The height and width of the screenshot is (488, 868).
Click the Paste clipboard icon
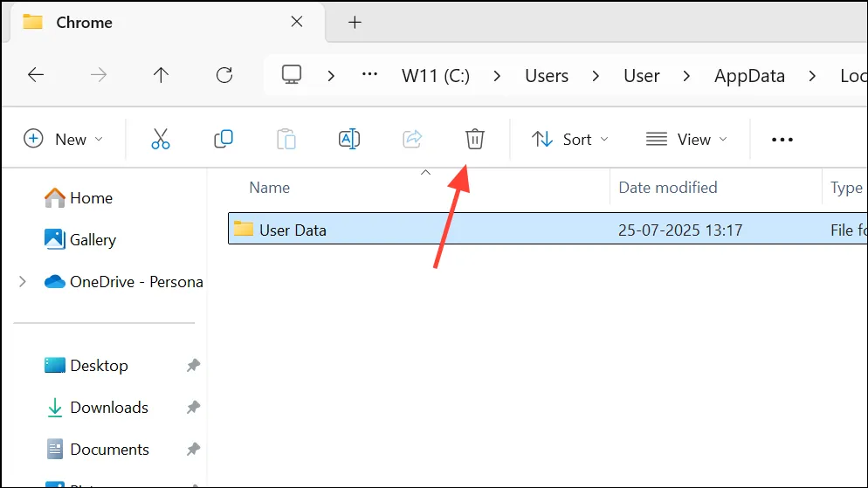[x=286, y=139]
